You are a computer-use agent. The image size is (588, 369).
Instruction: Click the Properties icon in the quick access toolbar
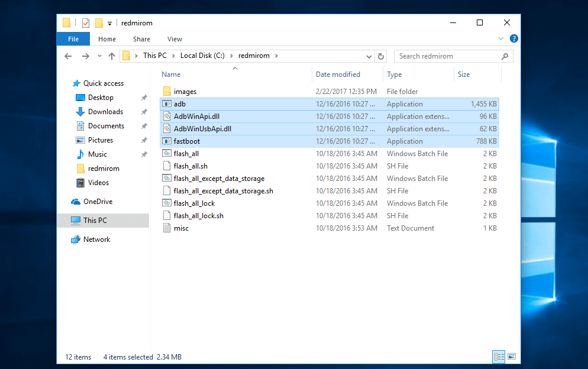[x=86, y=23]
